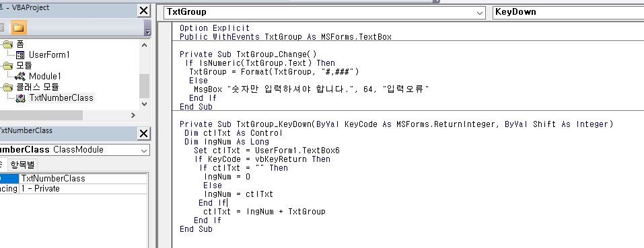Open the TxtGroup object dropdown
The image size is (644, 248).
click(x=325, y=12)
